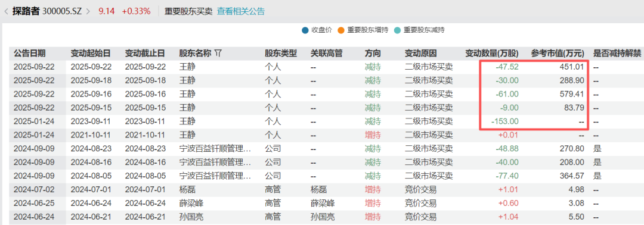Sort by 变动数量(万股) column header
644x225 pixels.
(x=491, y=54)
